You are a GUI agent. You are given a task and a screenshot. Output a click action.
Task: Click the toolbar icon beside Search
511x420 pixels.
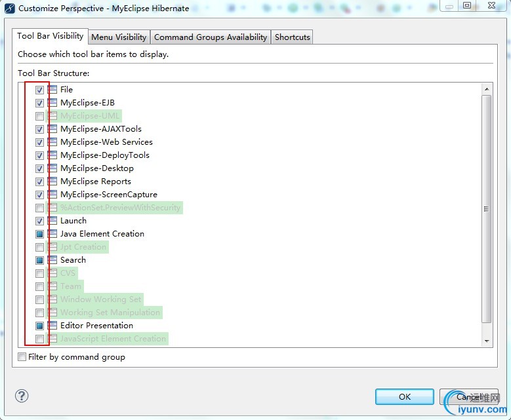pyautogui.click(x=52, y=260)
